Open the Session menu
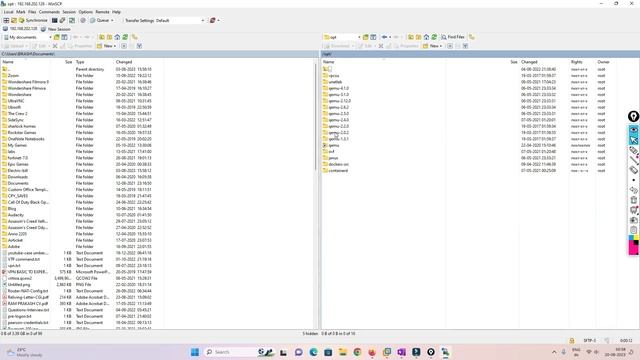640x360 pixels. click(69, 12)
